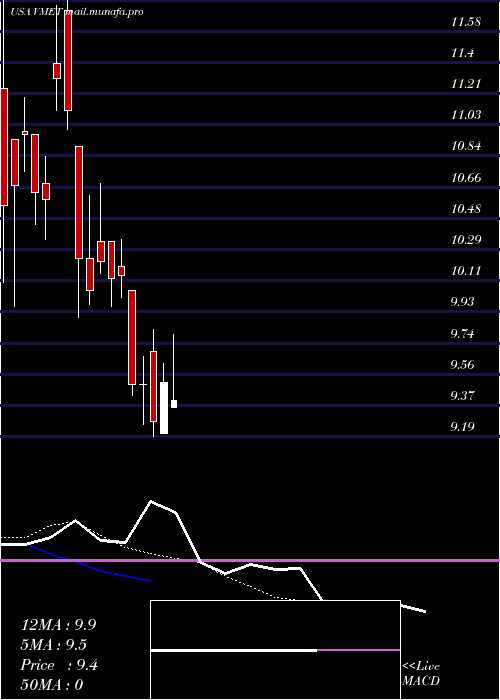Click the <<Live MACD label
This screenshot has height=700, width=500.
coord(421,673)
